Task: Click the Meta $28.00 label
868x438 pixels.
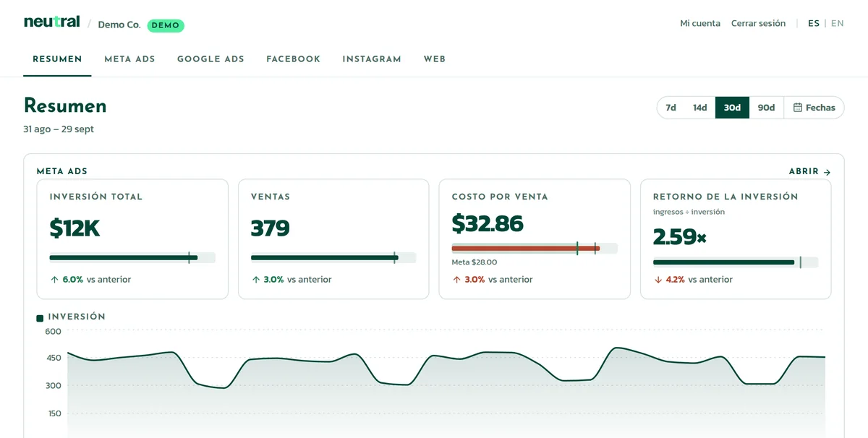Action: point(474,262)
